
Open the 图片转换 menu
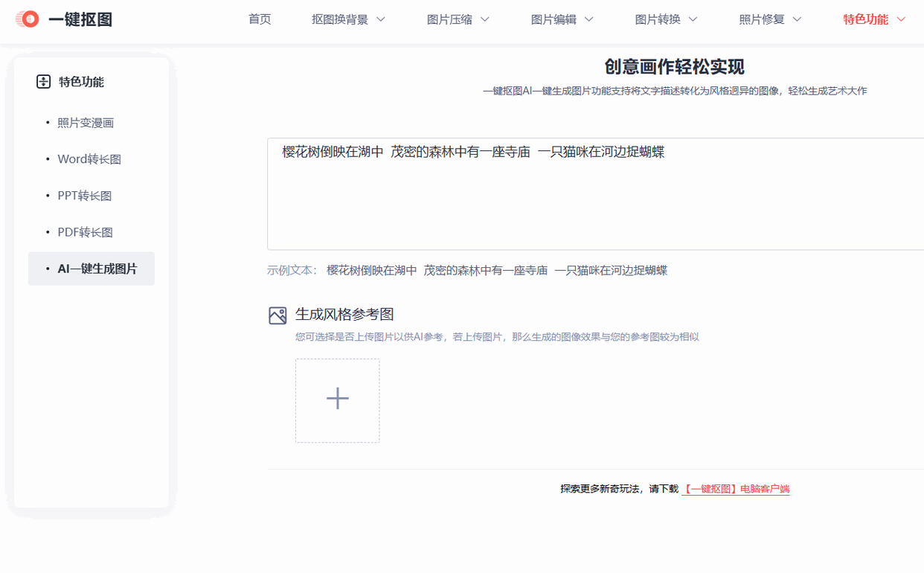(658, 19)
